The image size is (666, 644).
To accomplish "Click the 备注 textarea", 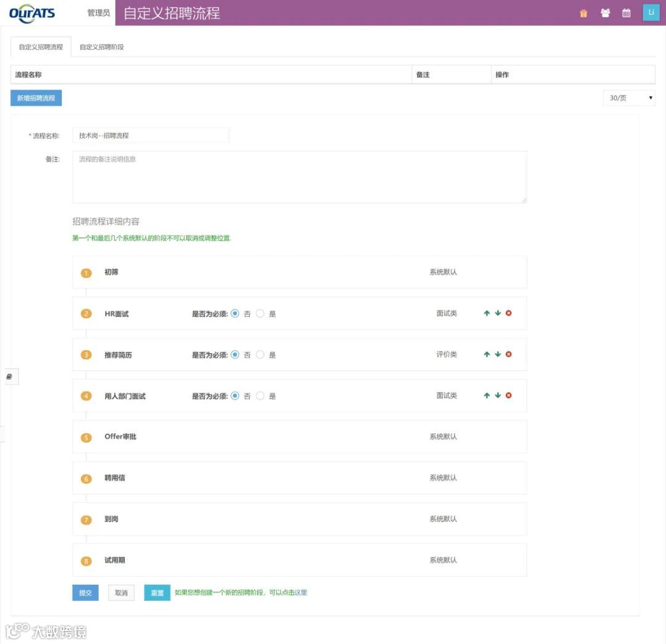I will pos(300,177).
